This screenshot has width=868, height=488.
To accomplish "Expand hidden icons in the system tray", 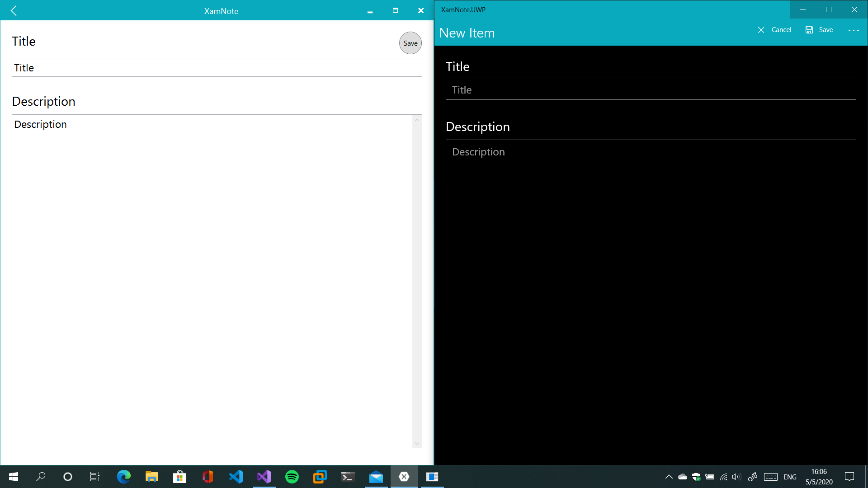I will (x=669, y=477).
